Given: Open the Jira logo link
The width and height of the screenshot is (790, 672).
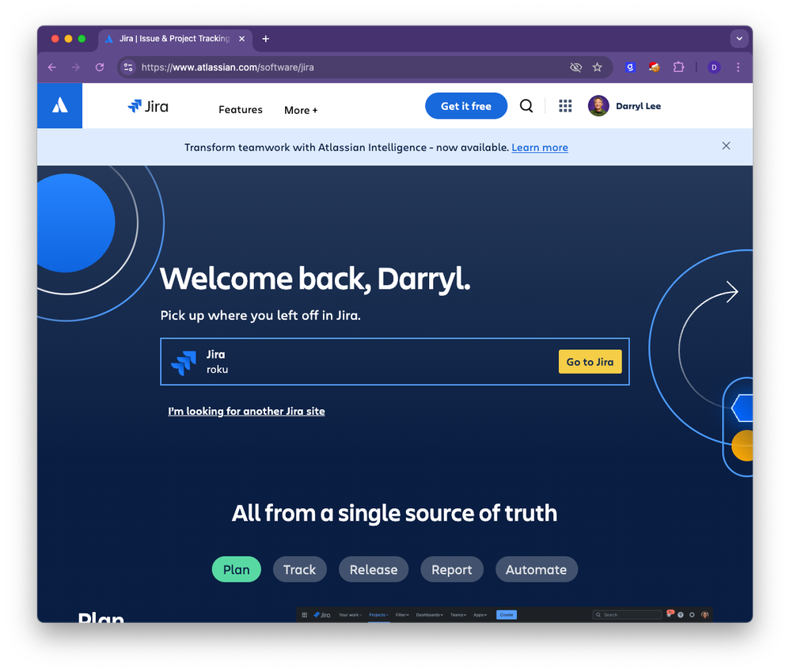Looking at the screenshot, I should click(148, 106).
